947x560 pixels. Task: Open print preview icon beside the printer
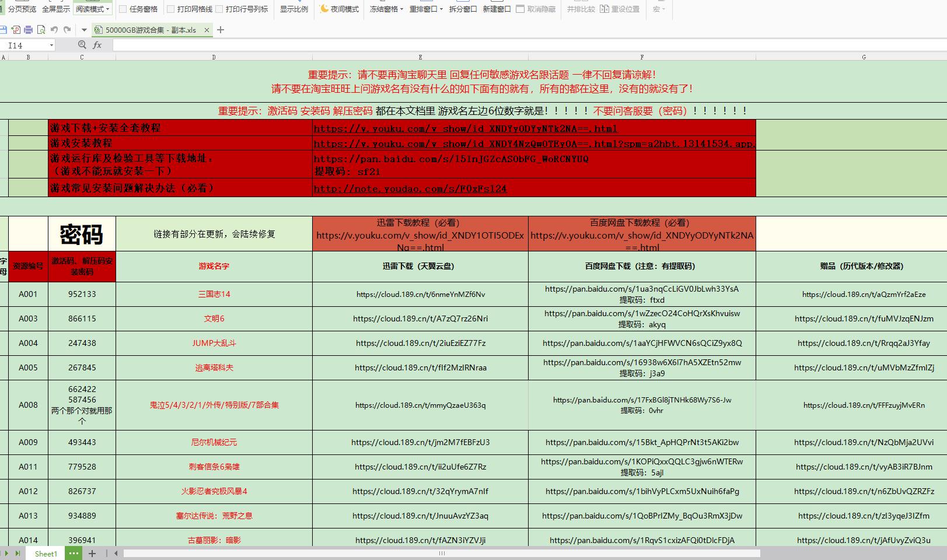point(41,30)
